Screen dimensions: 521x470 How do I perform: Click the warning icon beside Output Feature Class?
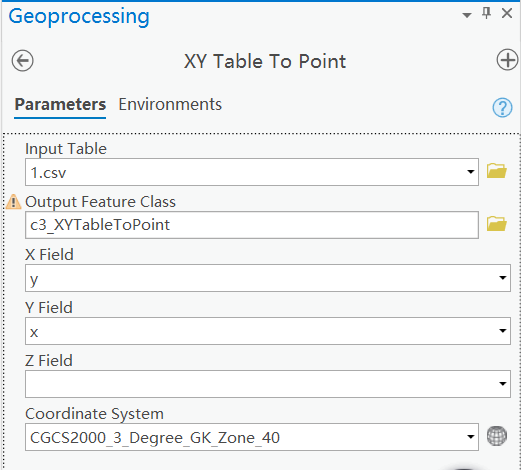[14, 202]
